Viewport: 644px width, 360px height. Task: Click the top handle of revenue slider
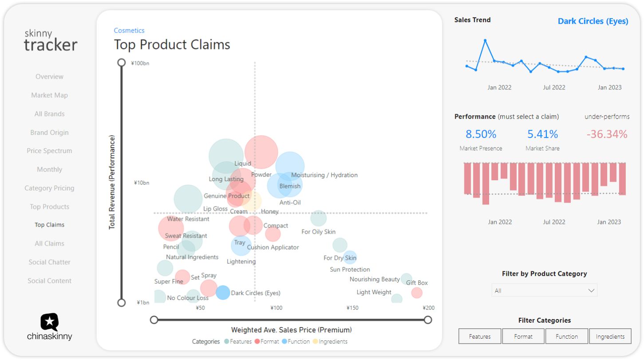122,63
